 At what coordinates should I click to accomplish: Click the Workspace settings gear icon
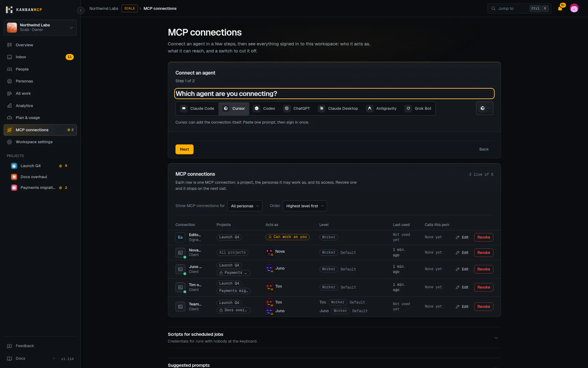pos(9,142)
